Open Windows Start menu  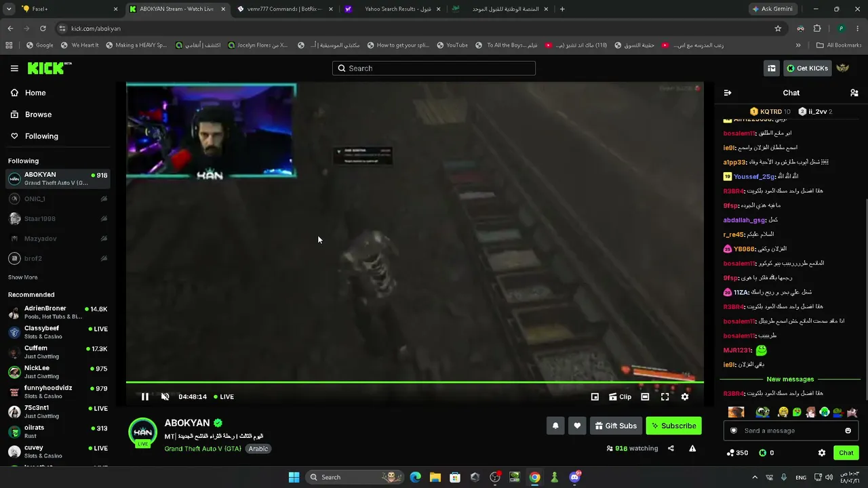point(294,477)
